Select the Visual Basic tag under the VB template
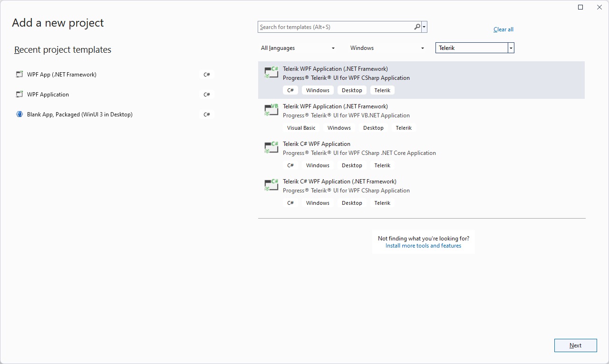This screenshot has width=609, height=364. (301, 127)
